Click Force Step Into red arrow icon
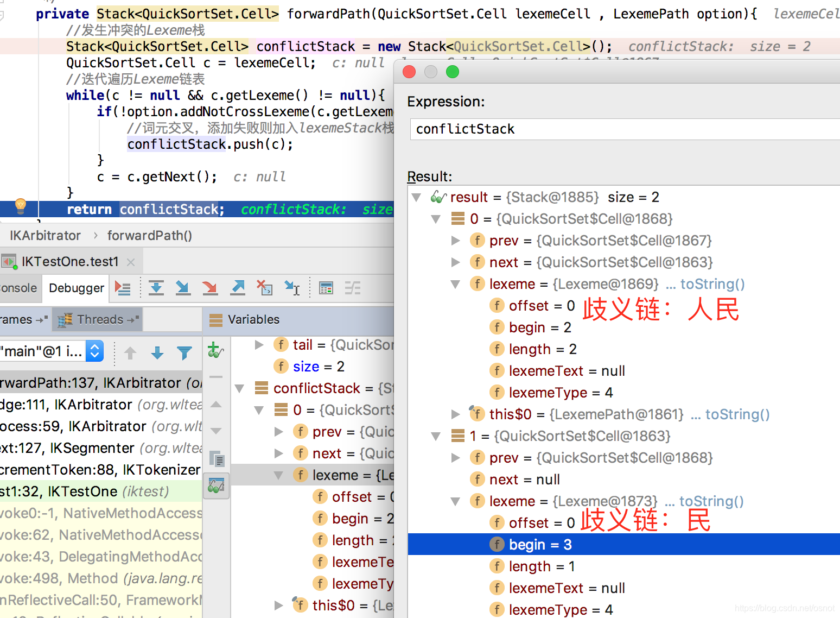 [x=210, y=288]
